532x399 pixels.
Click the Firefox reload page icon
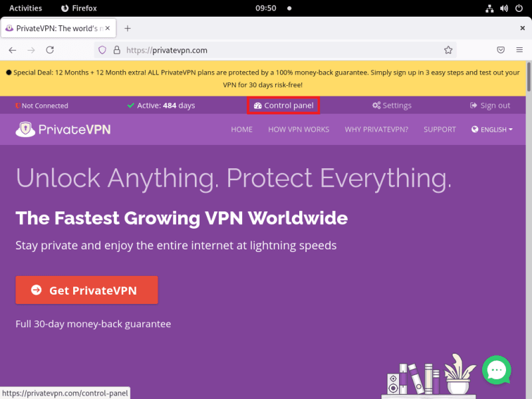[x=50, y=50]
